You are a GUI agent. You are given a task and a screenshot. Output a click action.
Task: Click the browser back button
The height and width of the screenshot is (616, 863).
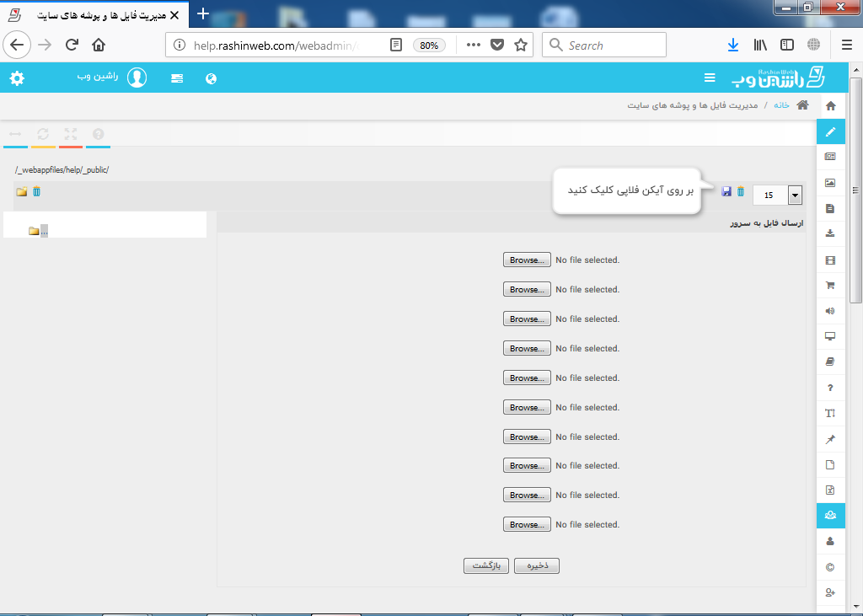[17, 45]
